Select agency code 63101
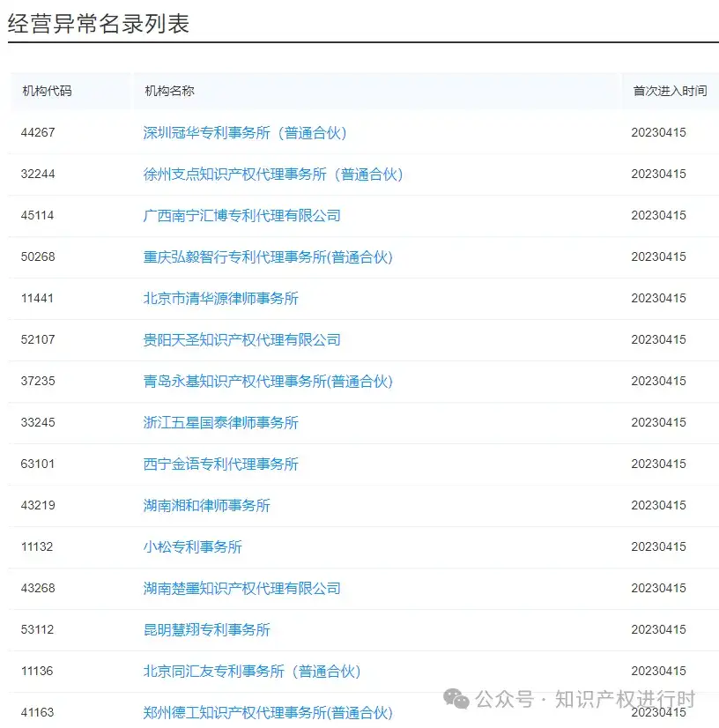 coord(38,464)
